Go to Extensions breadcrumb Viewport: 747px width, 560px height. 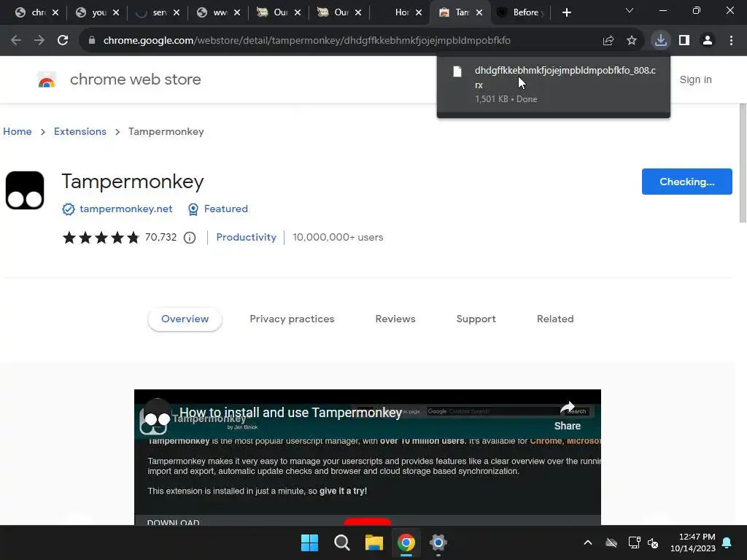pos(80,131)
